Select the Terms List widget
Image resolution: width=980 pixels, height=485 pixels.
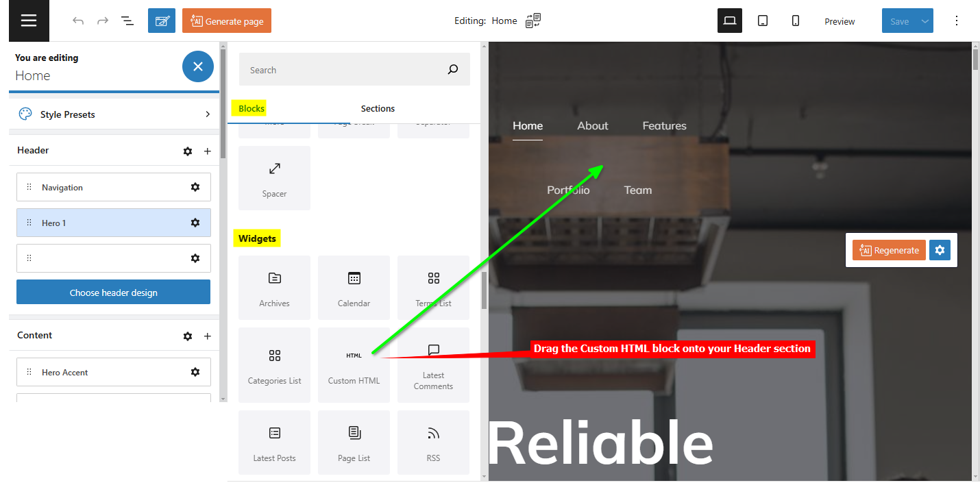433,288
